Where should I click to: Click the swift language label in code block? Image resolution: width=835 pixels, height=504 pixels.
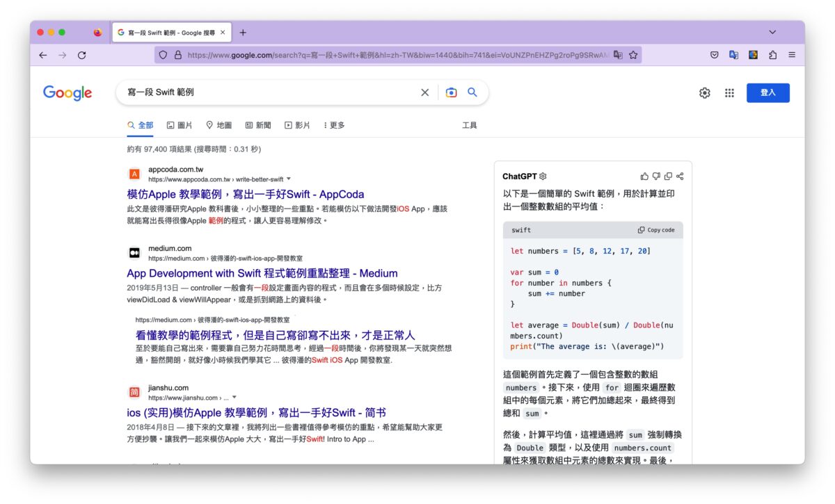coord(521,230)
